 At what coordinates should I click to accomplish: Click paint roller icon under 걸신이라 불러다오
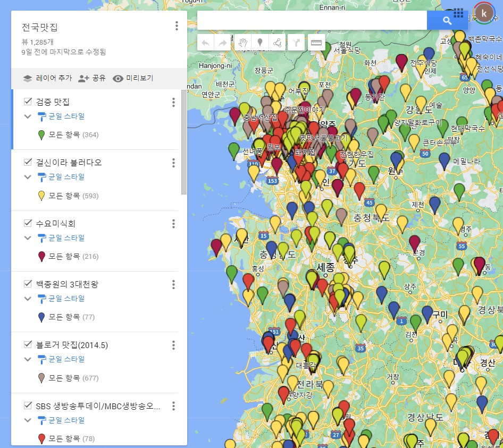click(41, 177)
